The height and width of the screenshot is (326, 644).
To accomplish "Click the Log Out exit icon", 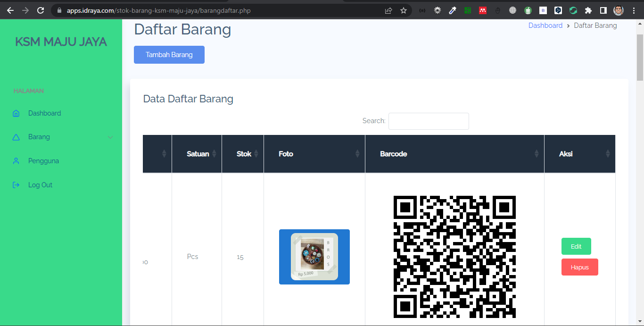I will coord(16,184).
